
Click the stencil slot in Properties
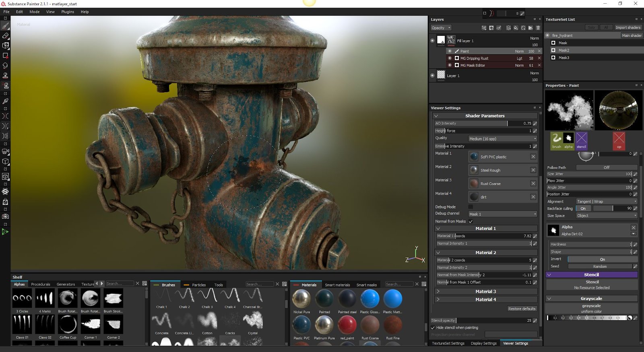click(x=581, y=140)
